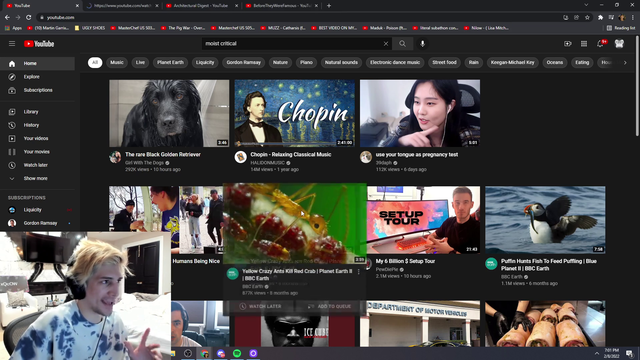Click the title Chopin - Relaxing Classical Music
Viewport: 640px width, 360px height.
291,155
